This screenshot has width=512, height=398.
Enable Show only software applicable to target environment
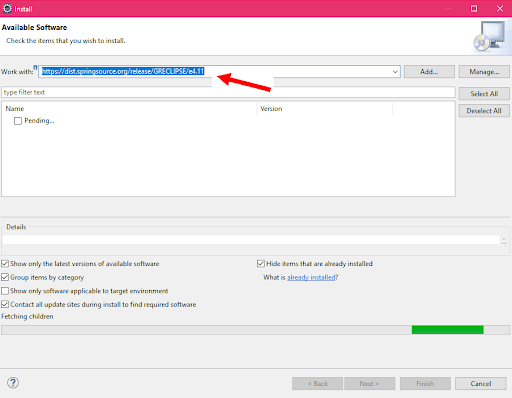(x=5, y=291)
